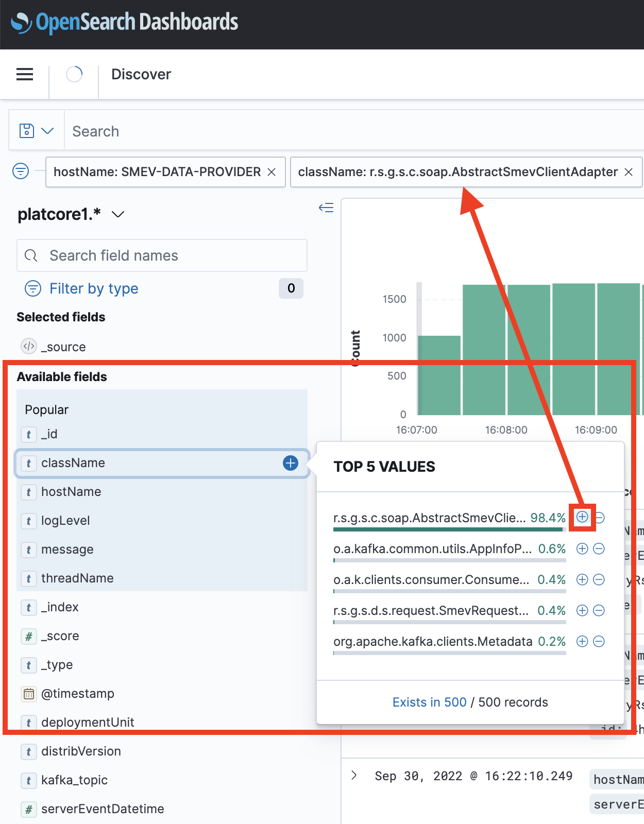Select the _score numeric field
Screen dimensions: 644x824
(x=60, y=636)
